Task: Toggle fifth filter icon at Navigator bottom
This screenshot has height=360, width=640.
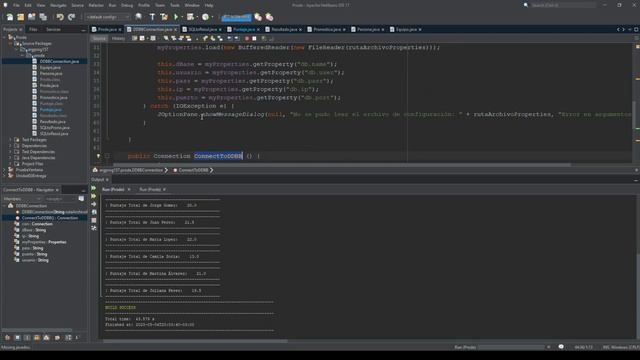Action: 47,338
